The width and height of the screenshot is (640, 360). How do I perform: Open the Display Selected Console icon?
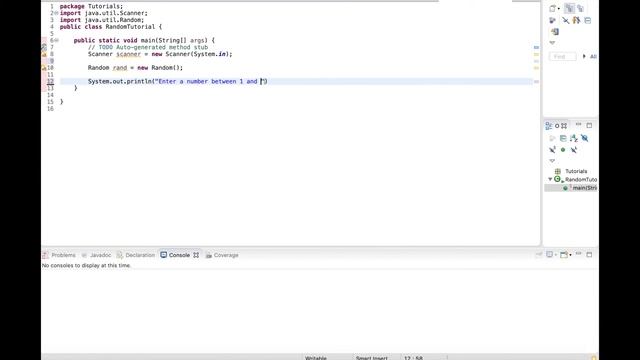click(550, 255)
